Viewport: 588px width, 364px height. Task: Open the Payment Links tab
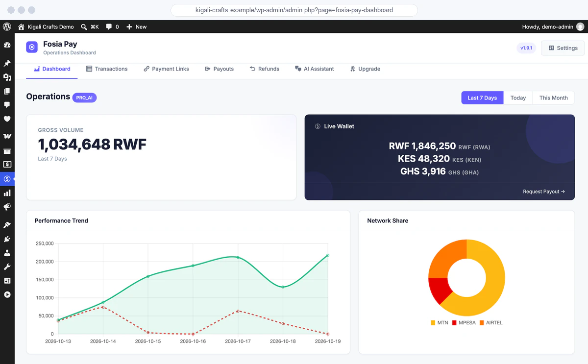click(166, 69)
